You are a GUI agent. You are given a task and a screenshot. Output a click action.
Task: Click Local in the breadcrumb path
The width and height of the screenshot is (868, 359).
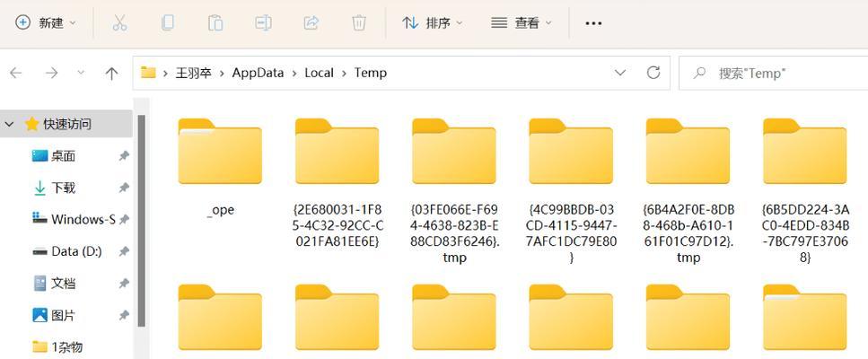point(319,73)
